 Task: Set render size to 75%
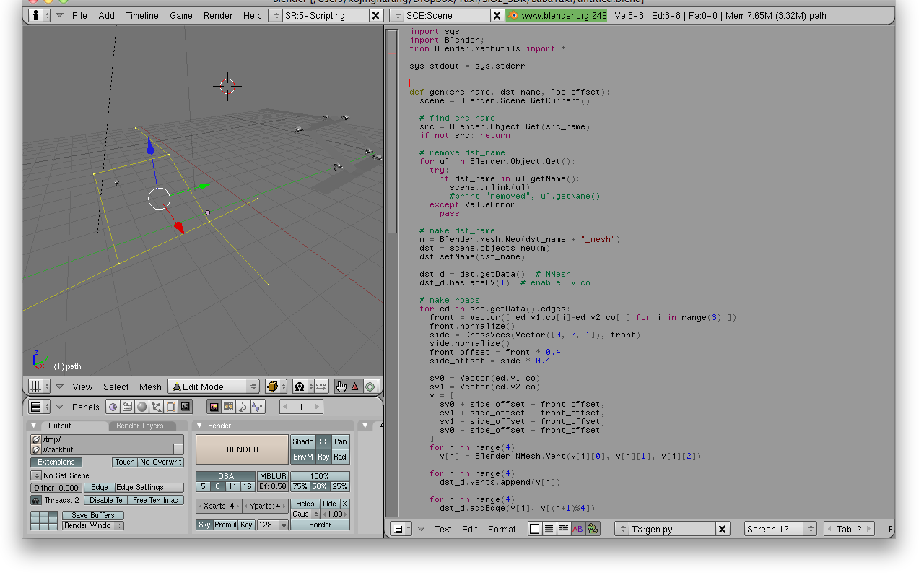[300, 486]
